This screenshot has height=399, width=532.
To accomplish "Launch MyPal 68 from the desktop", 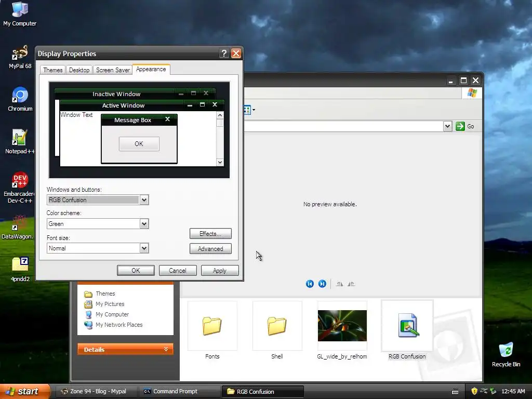I will click(x=20, y=57).
